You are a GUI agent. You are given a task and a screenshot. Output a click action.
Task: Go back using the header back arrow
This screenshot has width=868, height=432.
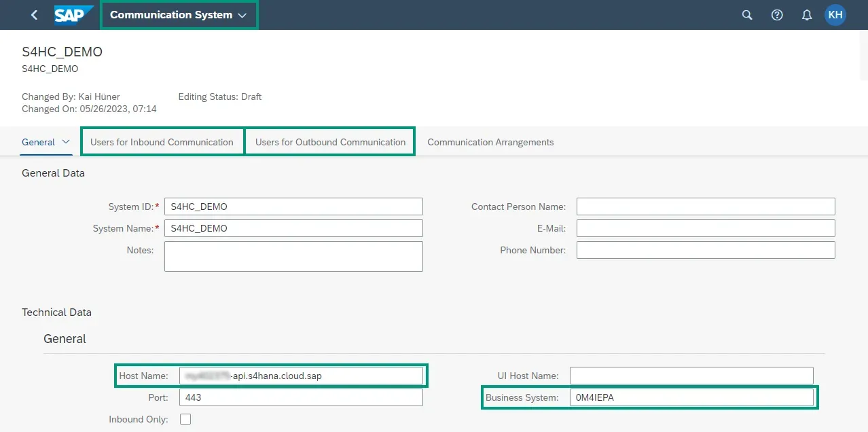click(x=35, y=15)
